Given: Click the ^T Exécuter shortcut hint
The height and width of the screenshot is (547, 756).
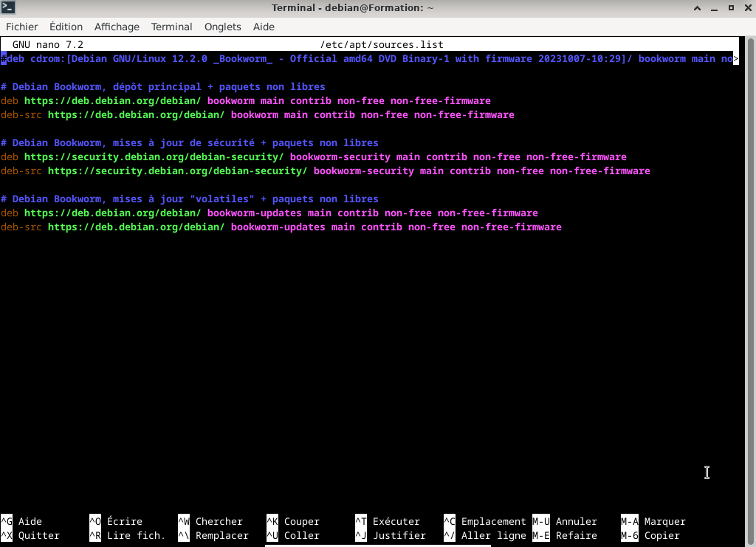Looking at the screenshot, I should [388, 521].
